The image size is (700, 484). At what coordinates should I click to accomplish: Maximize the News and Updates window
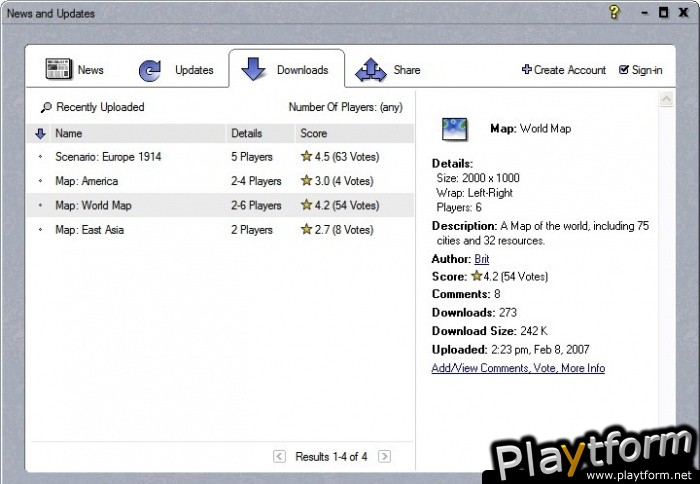point(664,13)
